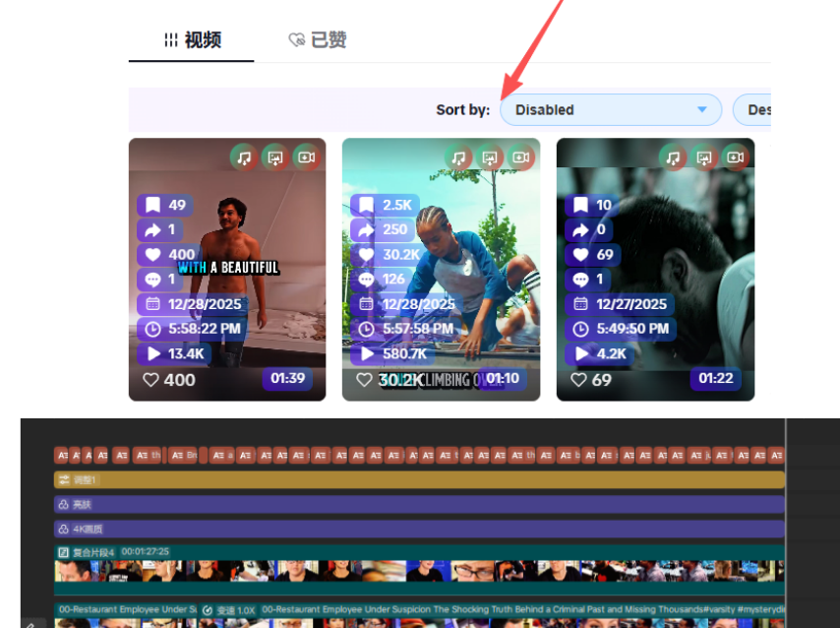The image size is (840, 628).
Task: Select the yellow 调整1 adjustment track
Action: [419, 480]
